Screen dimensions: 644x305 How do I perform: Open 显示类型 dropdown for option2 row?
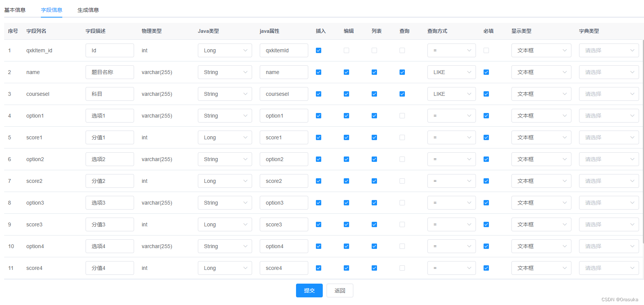(x=541, y=159)
